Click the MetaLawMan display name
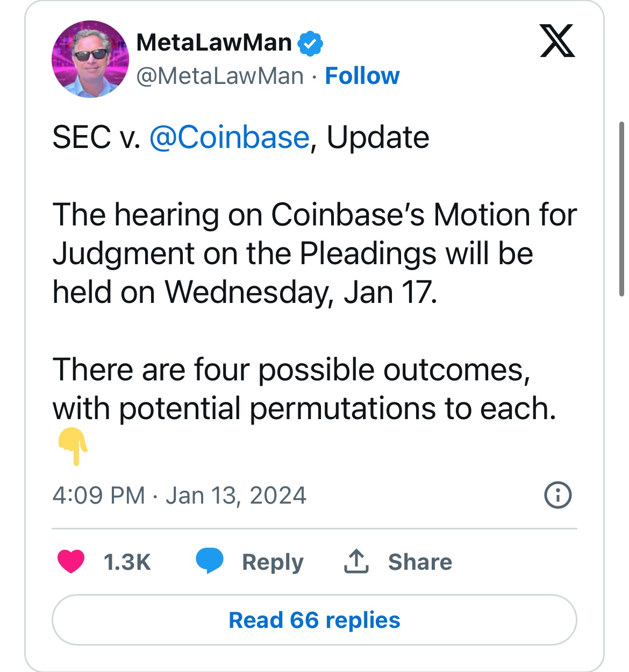The height and width of the screenshot is (672, 629). pos(214,43)
